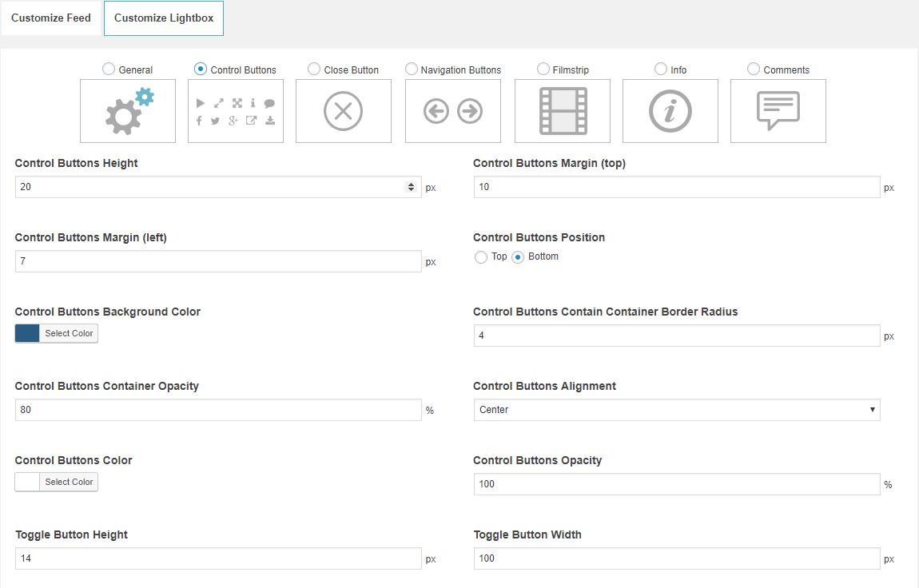
Task: Click the Control Buttons Container Opacity field
Action: (217, 410)
